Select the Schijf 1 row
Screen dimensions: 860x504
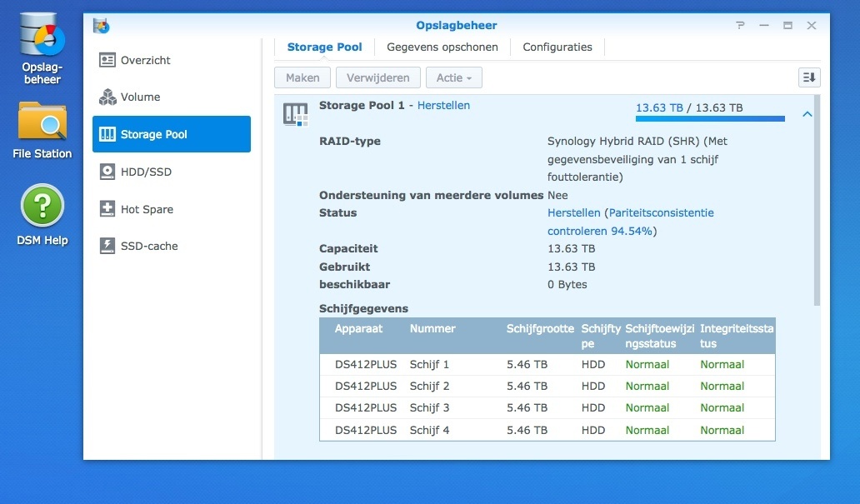pos(547,365)
